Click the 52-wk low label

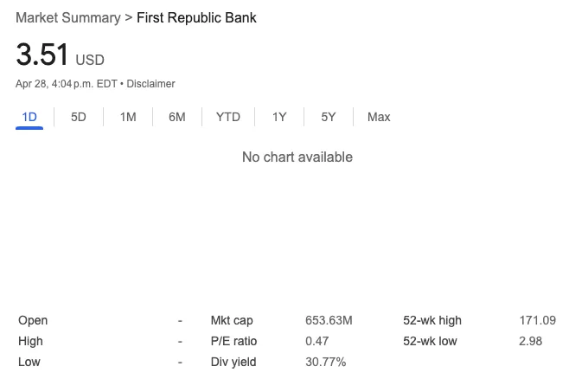coord(430,341)
